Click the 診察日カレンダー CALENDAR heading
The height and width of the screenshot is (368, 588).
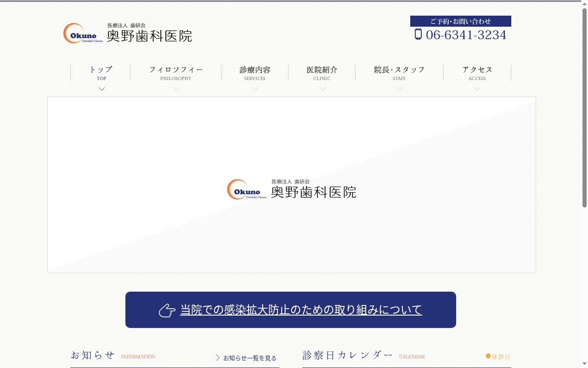pos(363,356)
